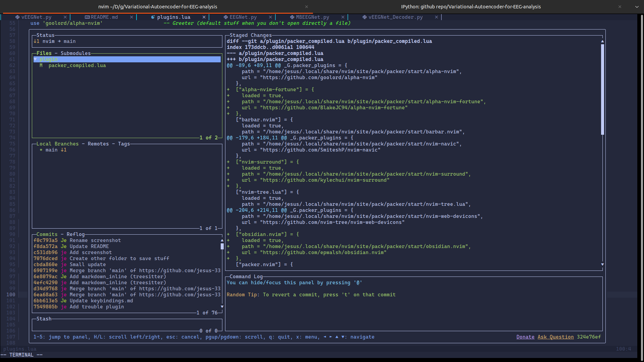Click the Python icon on EEGNet.py tab
The image size is (644, 362).
point(226,17)
